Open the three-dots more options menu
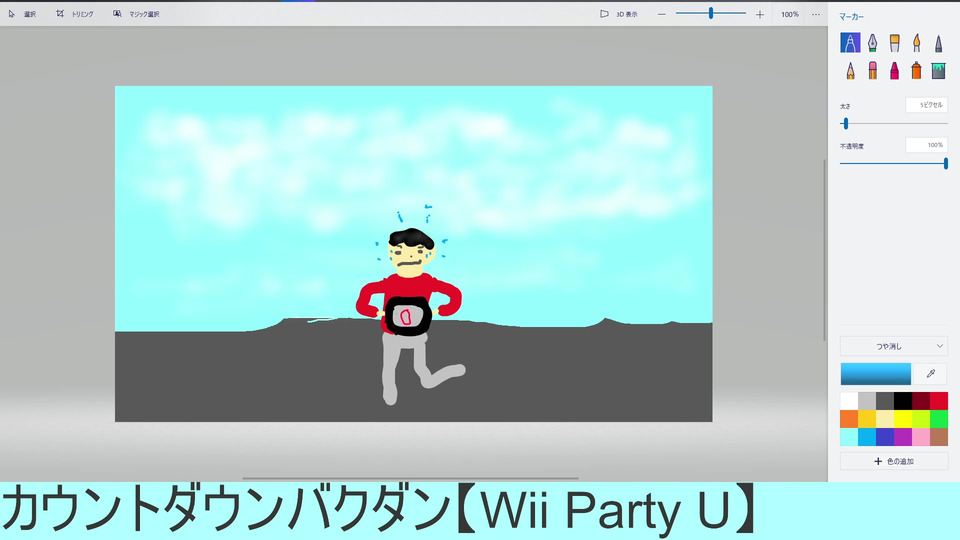 [x=816, y=14]
